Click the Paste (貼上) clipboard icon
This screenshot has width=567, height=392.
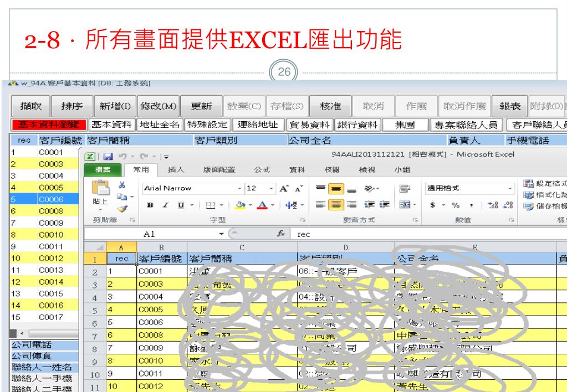100,188
